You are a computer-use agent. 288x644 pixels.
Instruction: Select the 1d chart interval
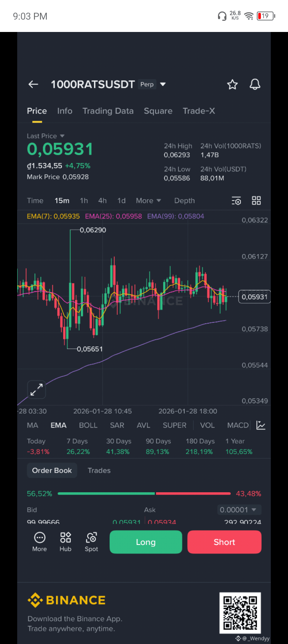(x=121, y=201)
